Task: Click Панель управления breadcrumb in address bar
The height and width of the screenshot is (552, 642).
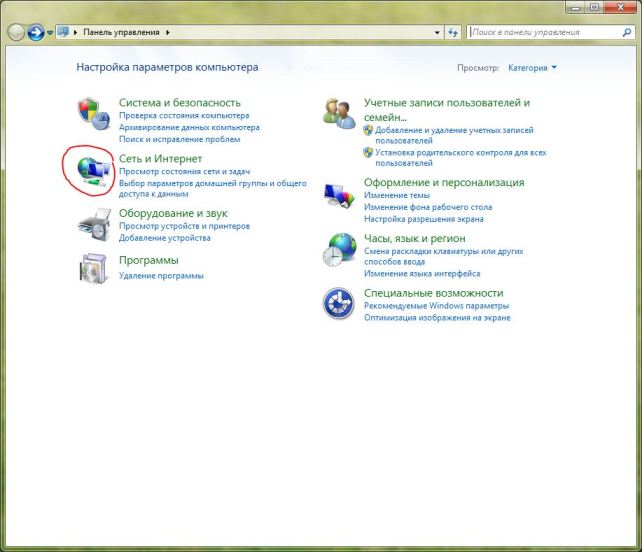Action: coord(121,32)
